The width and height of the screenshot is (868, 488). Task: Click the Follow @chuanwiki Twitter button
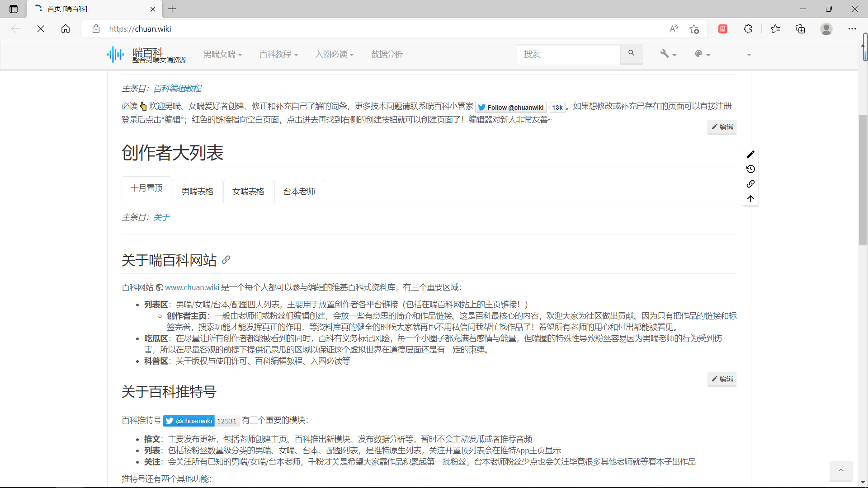tap(511, 107)
